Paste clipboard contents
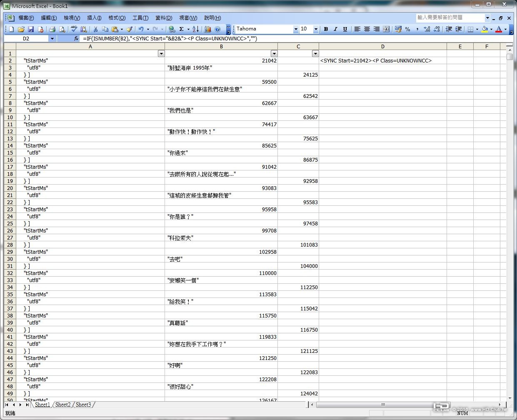This screenshot has height=420, width=517. point(115,29)
